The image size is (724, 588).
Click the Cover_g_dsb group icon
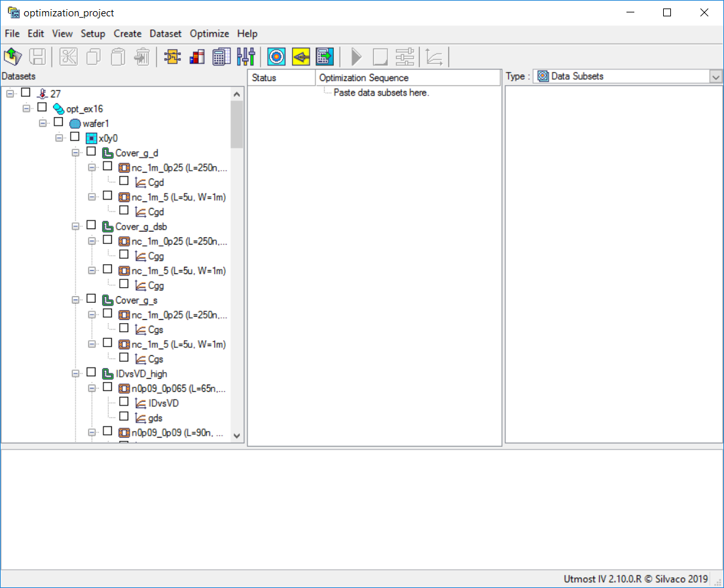[x=107, y=226]
